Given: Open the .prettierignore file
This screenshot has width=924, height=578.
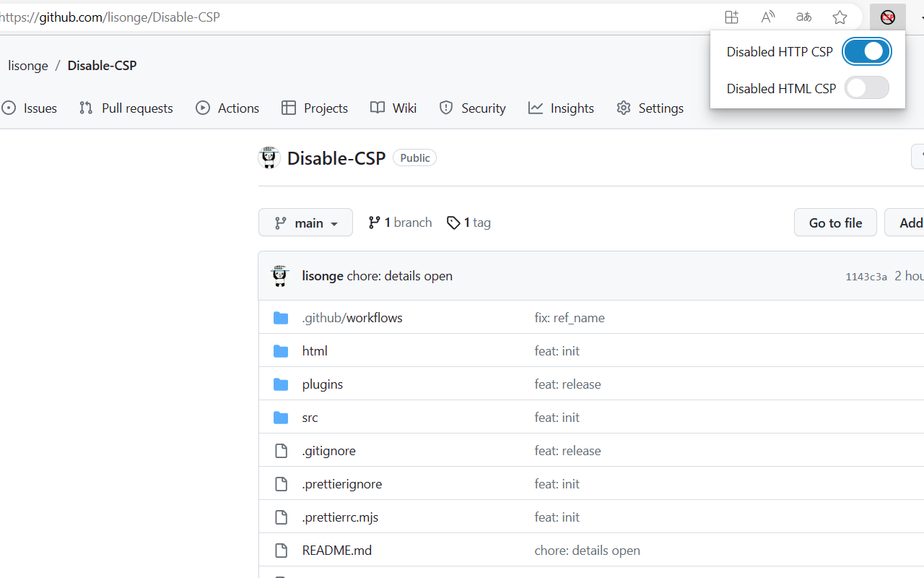Looking at the screenshot, I should click(342, 483).
